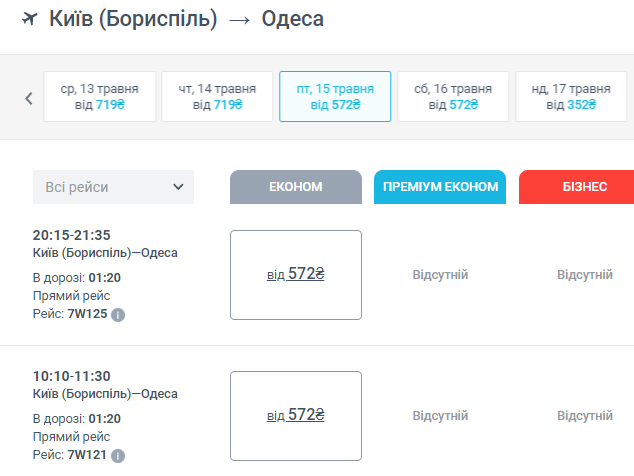
Task: Choose the пт, 15 травня date tab
Action: tap(335, 96)
